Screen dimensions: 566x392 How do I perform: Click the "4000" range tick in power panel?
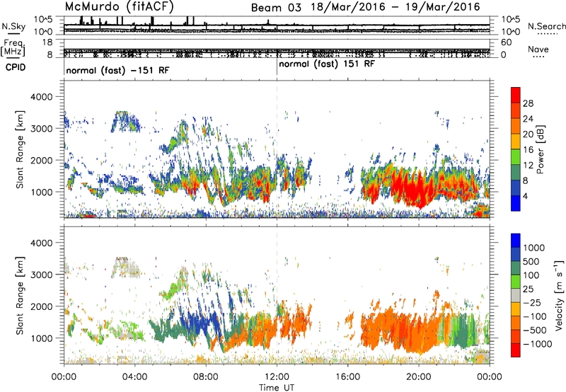pyautogui.click(x=41, y=97)
